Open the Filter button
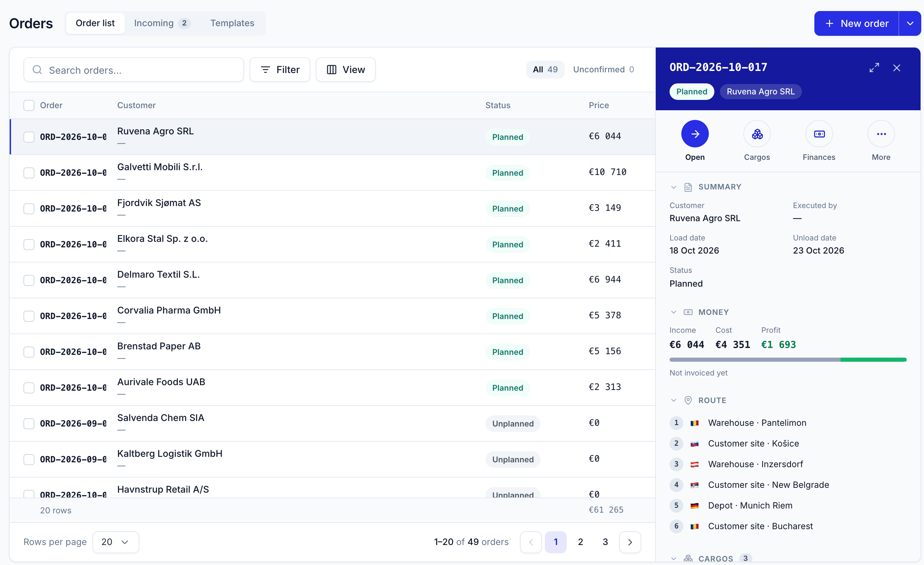924x565 pixels. (x=280, y=69)
